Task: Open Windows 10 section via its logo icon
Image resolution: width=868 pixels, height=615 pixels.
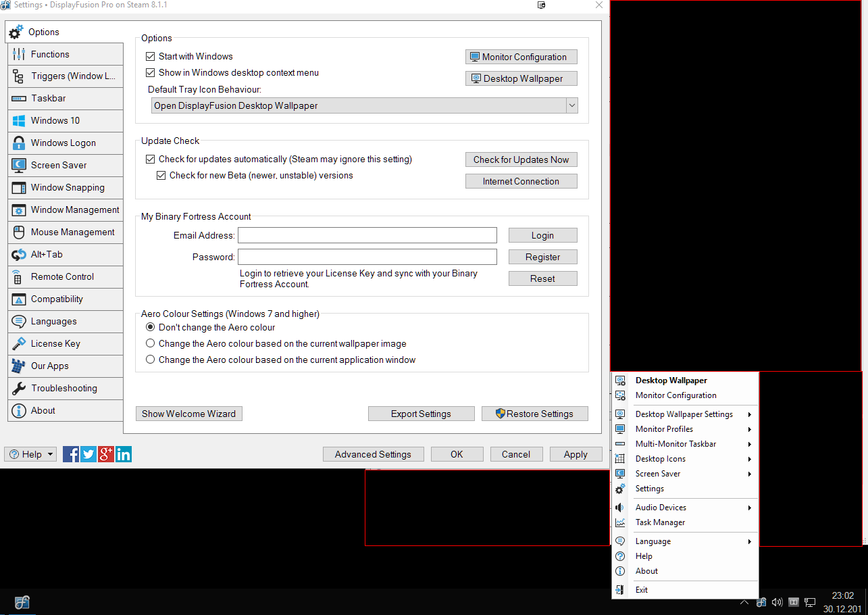Action: (19, 121)
